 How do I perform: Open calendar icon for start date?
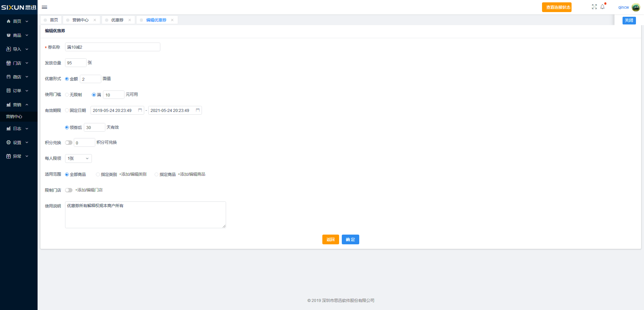tap(140, 110)
